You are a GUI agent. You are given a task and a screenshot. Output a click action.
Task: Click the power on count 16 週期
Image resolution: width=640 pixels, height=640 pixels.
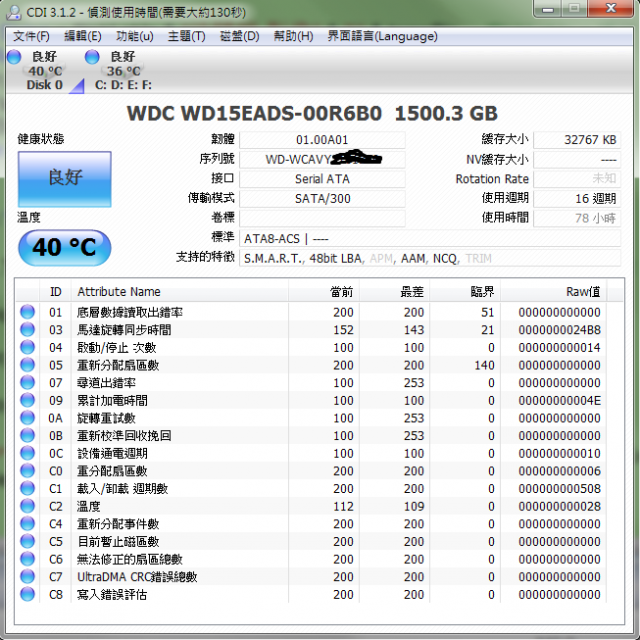(577, 199)
